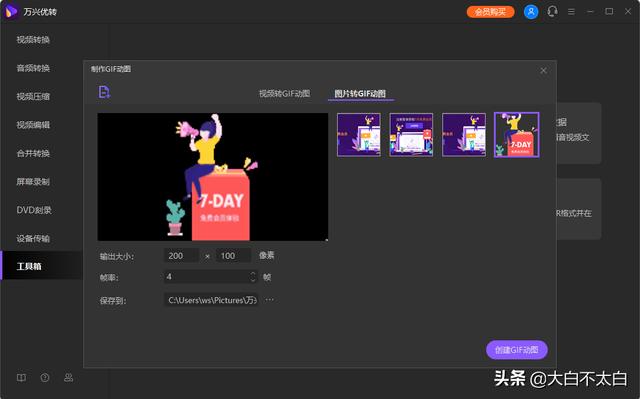Select the 图片转GIF动图 tab
The width and height of the screenshot is (640, 399).
pyautogui.click(x=360, y=93)
